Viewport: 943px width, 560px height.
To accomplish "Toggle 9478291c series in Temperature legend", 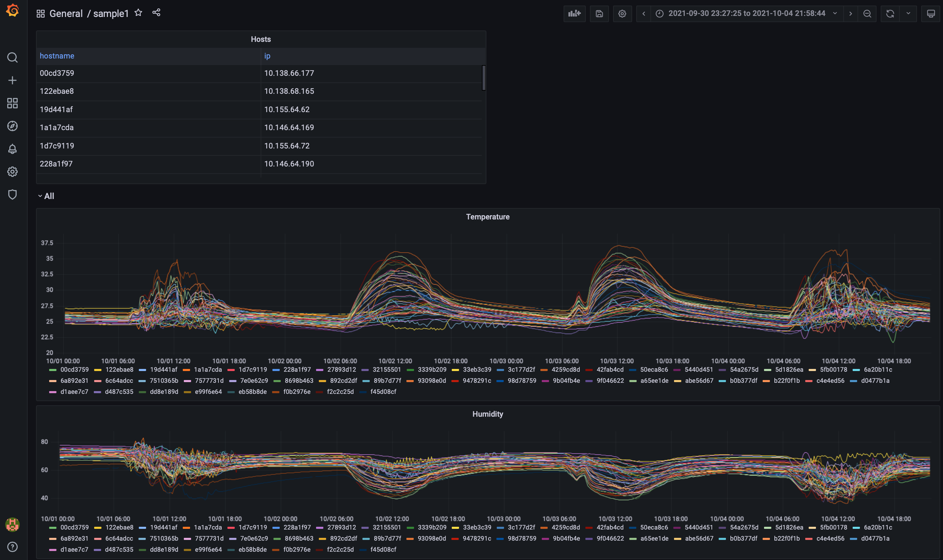I will tap(477, 381).
